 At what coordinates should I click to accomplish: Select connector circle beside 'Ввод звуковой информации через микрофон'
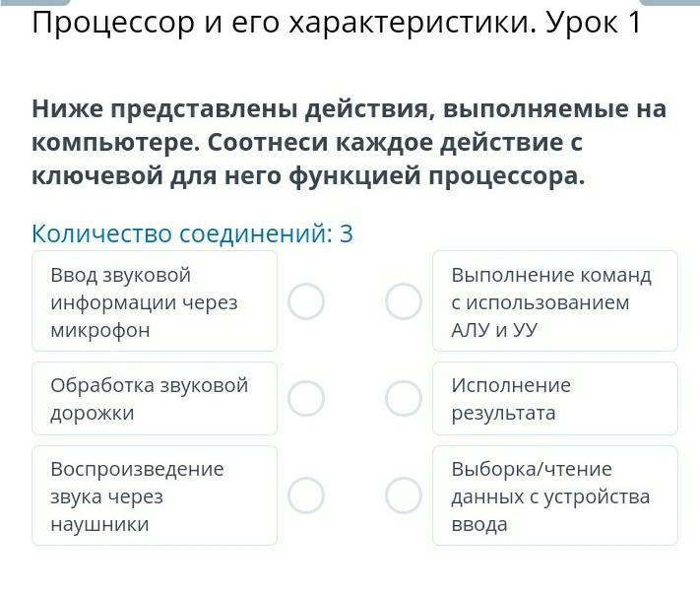(306, 301)
